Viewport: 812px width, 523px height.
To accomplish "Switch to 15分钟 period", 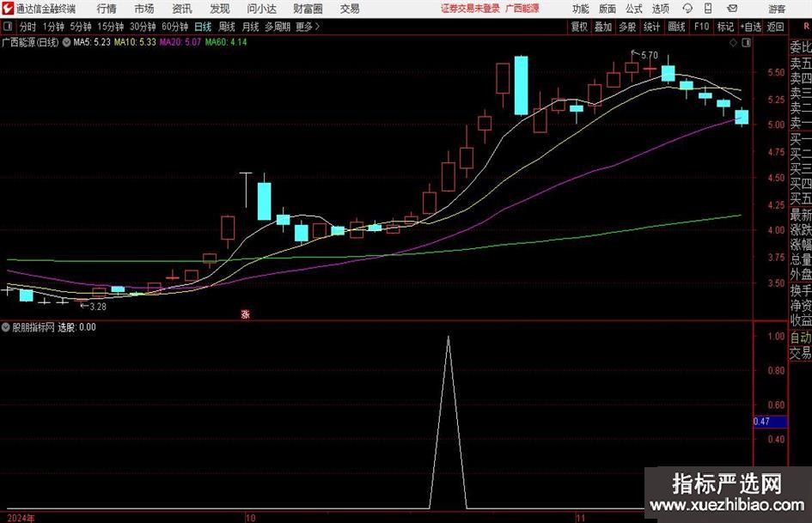I will [x=110, y=27].
